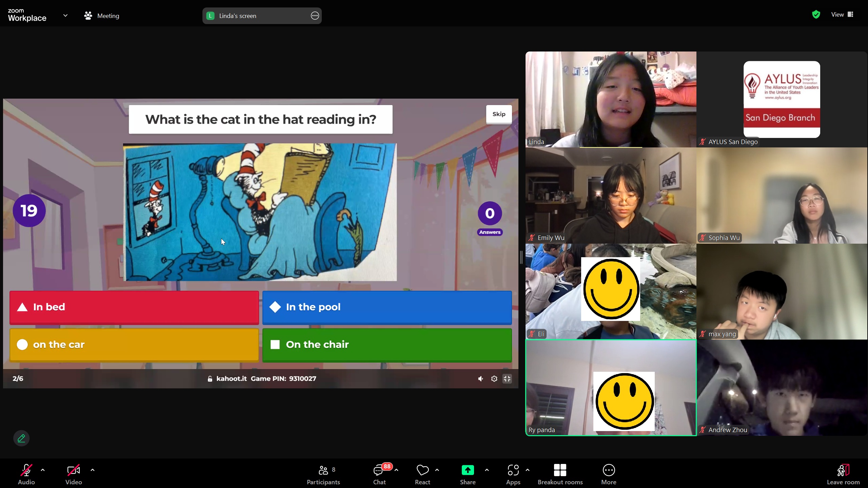Viewport: 868px width, 488px height.
Task: Skip the current Kahoot question
Action: [x=499, y=114]
